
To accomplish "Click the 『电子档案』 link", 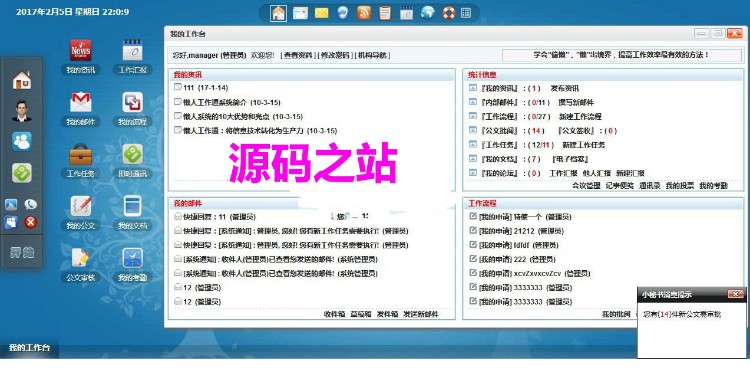I will point(570,159).
